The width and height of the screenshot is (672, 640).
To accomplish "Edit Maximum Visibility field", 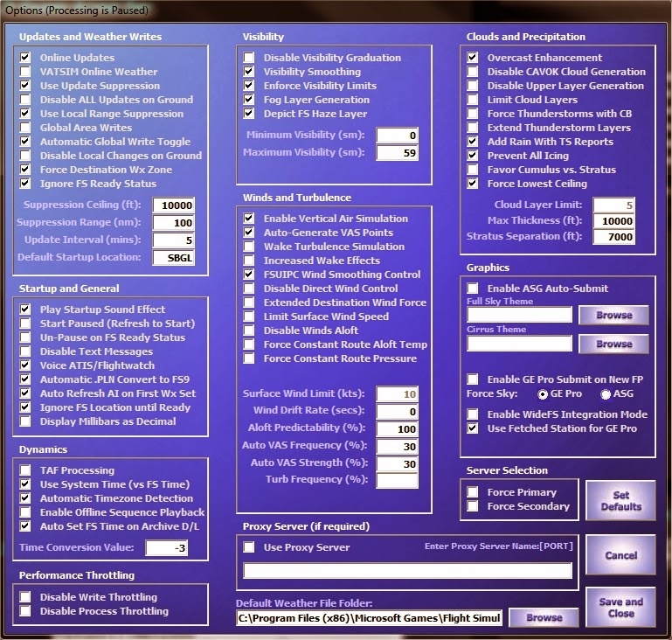I will pos(397,153).
